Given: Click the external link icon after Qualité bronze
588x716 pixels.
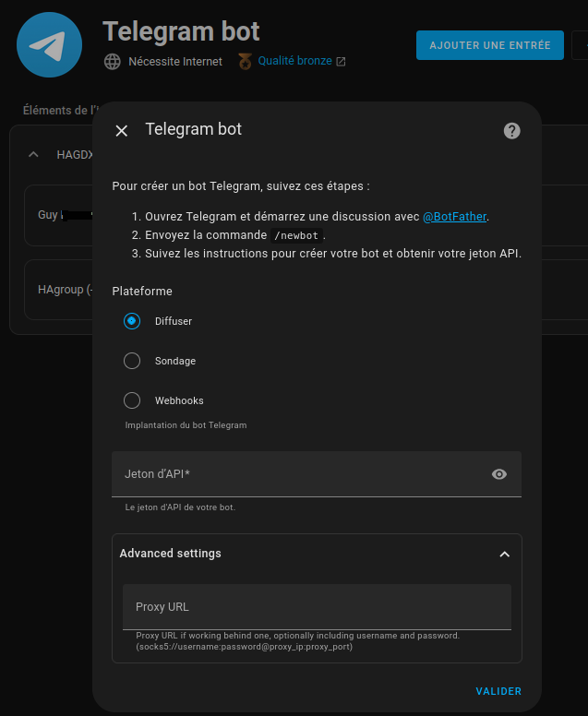Looking at the screenshot, I should [341, 62].
